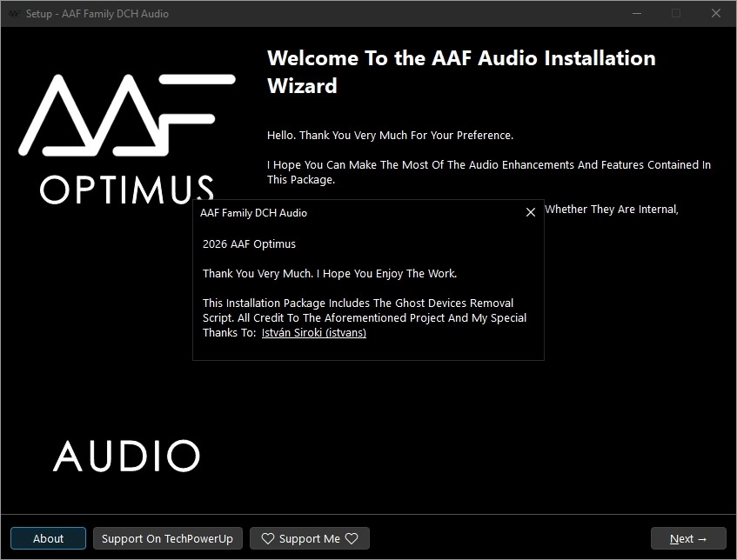Click 'Thank You Very Much. I Hope You Enjoy' text
Image resolution: width=737 pixels, height=560 pixels.
330,273
